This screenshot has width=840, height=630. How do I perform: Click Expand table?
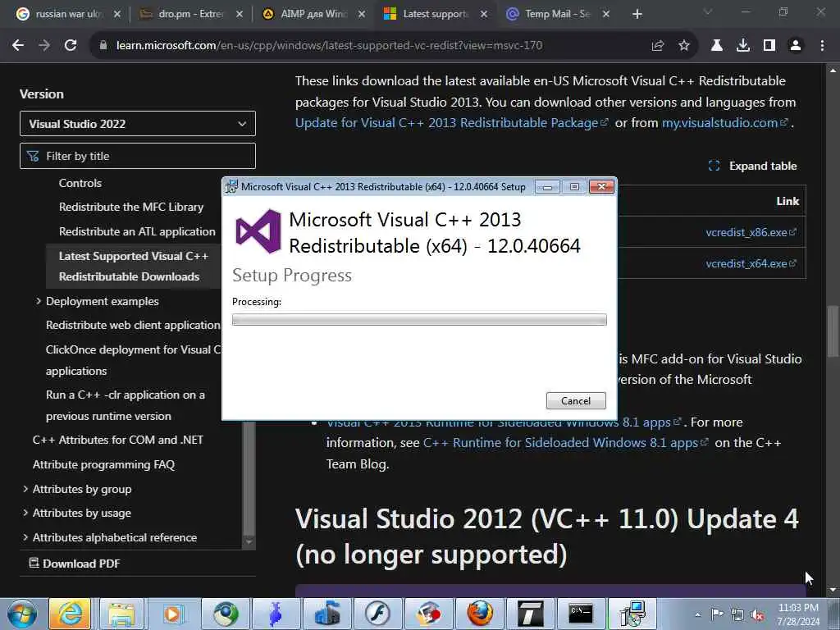(753, 166)
